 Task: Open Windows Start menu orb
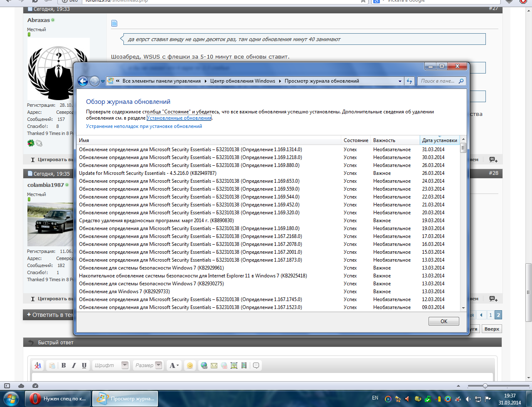click(11, 399)
